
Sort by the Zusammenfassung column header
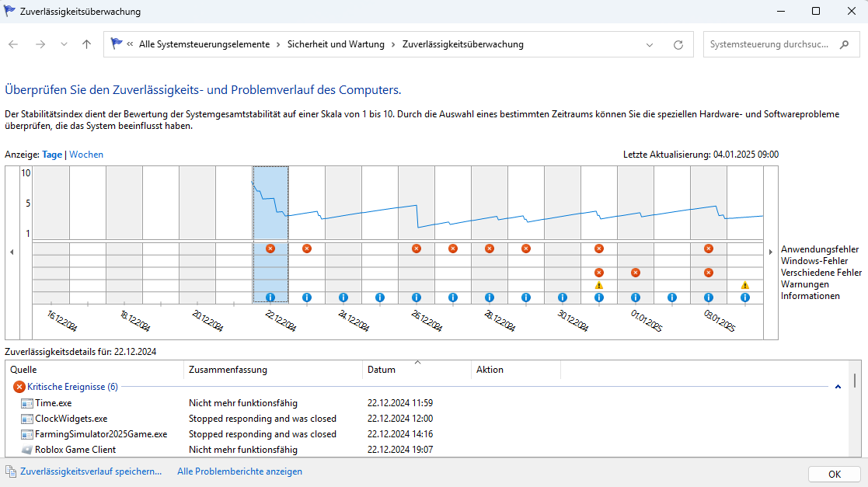273,370
